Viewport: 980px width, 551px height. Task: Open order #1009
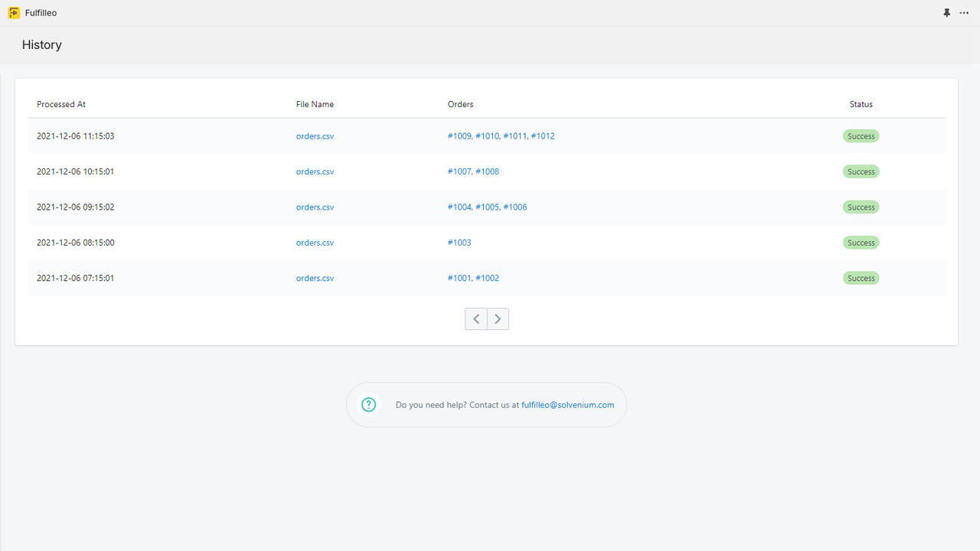(x=459, y=135)
